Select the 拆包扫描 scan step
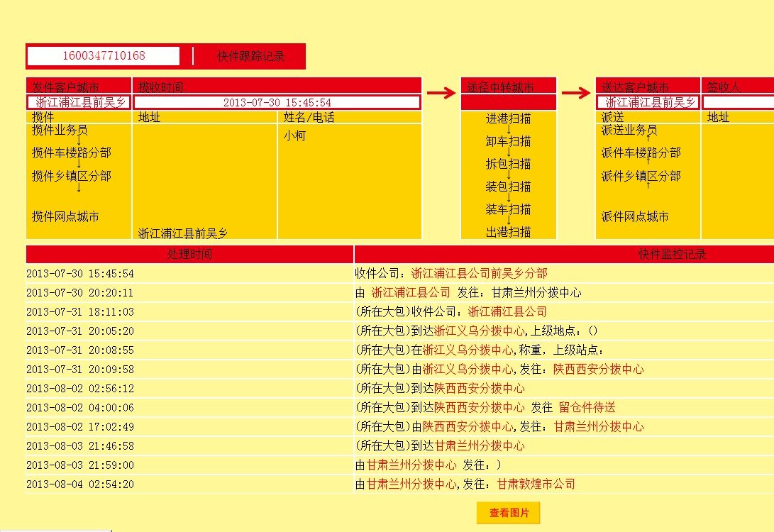Viewport: 774px width, 532px height. 509,164
